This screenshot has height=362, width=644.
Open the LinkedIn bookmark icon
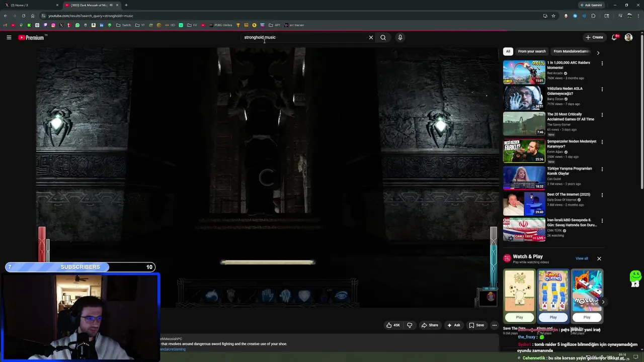point(101,25)
